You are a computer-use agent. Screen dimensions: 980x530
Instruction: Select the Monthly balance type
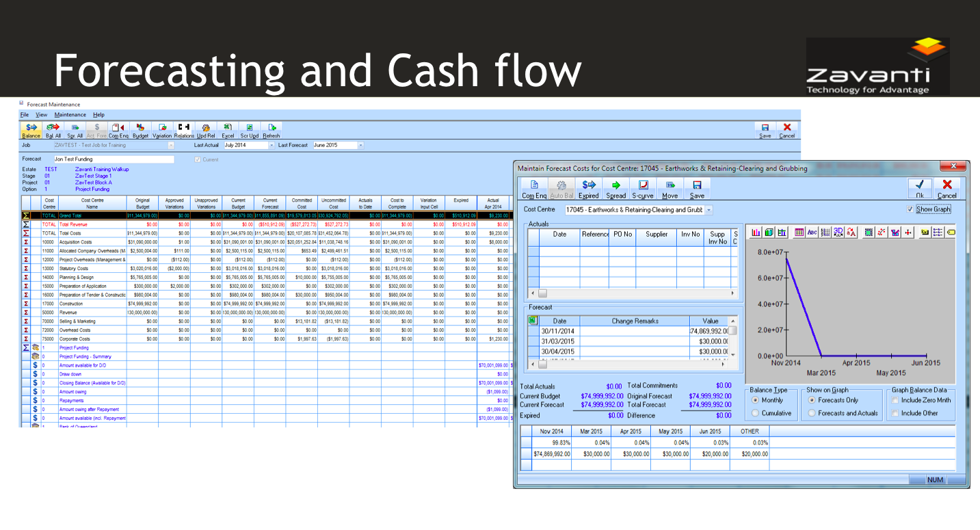tap(756, 400)
